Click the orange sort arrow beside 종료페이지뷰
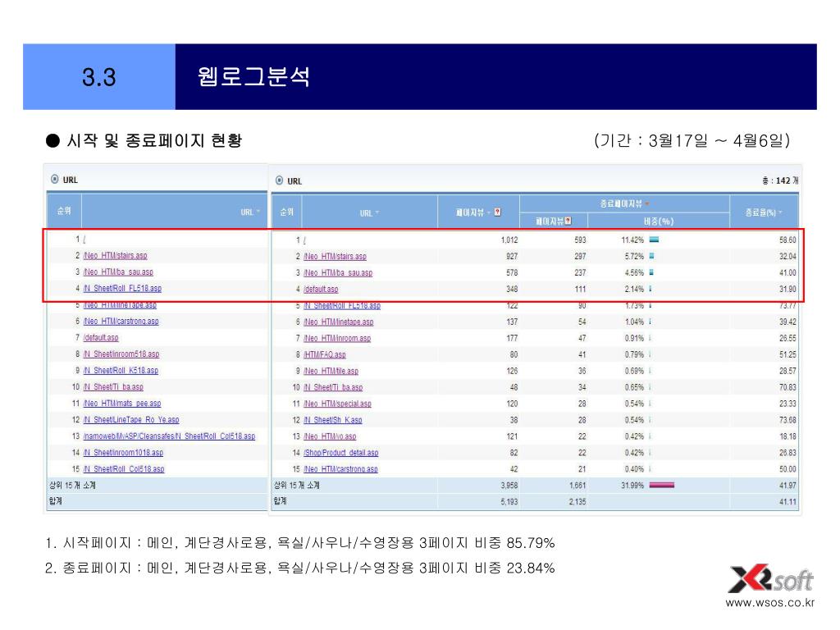The width and height of the screenshot is (840, 630). pos(647,203)
